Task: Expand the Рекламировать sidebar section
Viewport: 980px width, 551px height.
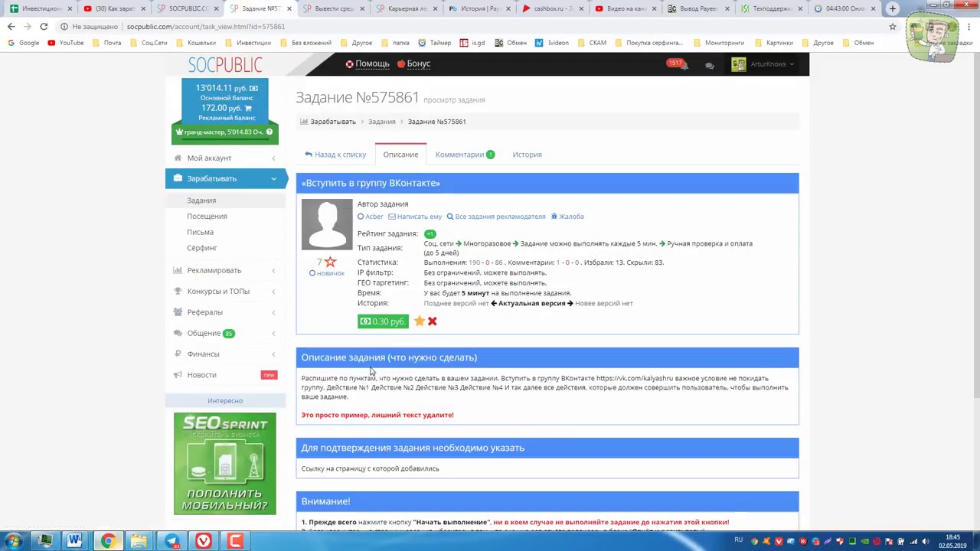Action: pos(225,270)
